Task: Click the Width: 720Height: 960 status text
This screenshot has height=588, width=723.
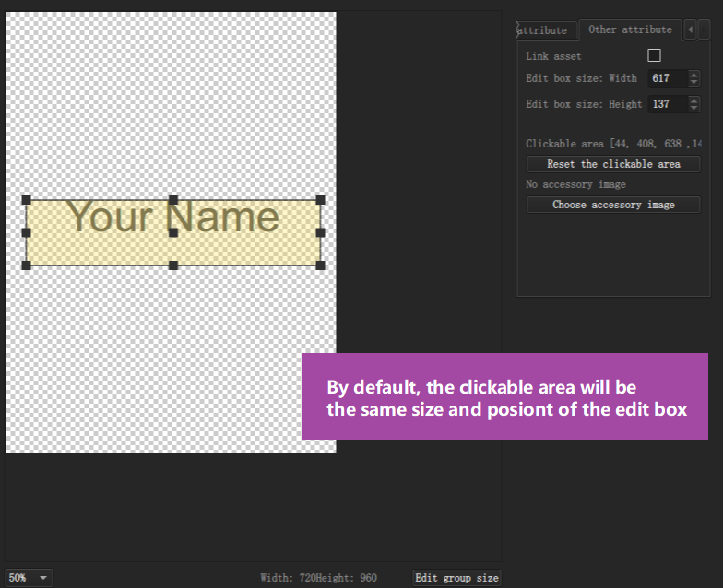Action: click(319, 578)
